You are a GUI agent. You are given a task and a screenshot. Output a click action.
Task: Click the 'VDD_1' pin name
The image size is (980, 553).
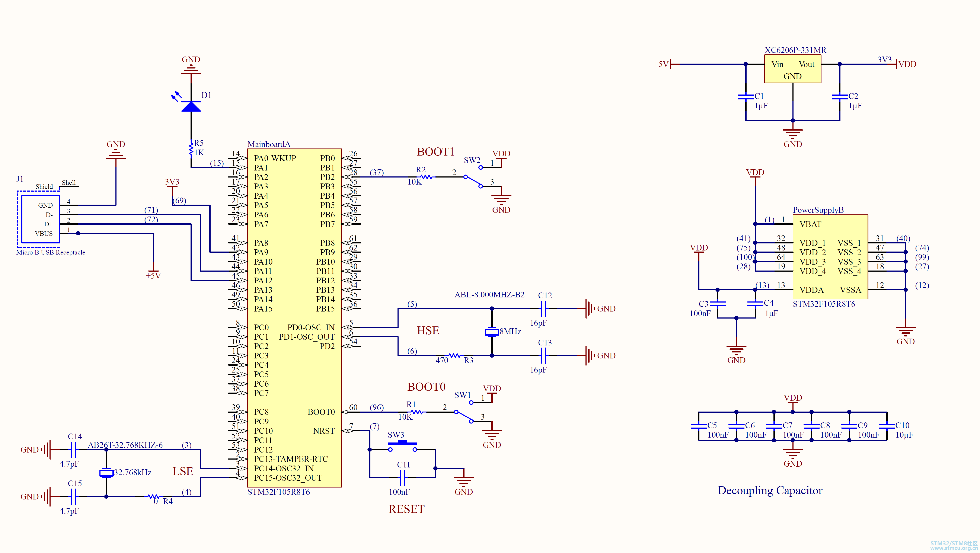point(813,243)
